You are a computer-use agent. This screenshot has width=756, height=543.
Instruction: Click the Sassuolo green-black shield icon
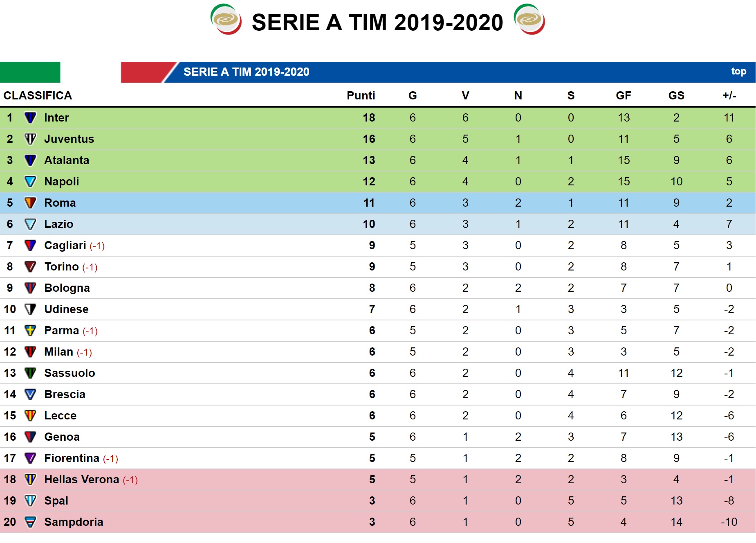tap(30, 373)
